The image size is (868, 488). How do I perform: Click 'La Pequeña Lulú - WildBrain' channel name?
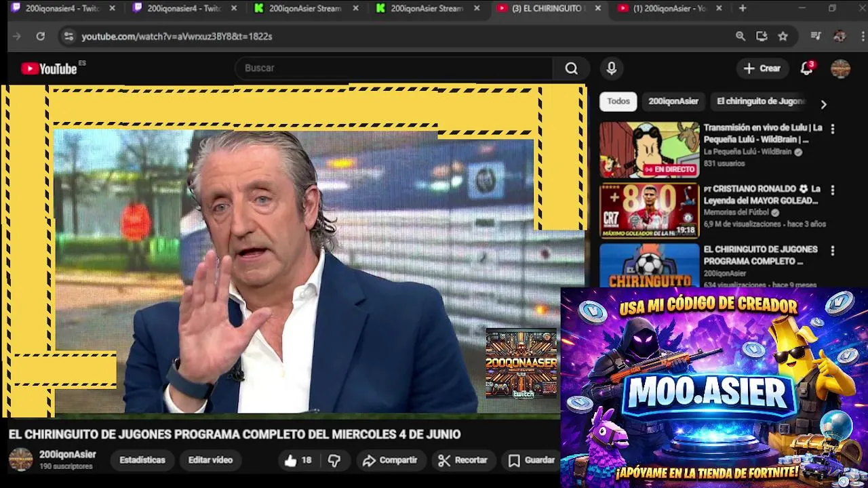tap(747, 152)
